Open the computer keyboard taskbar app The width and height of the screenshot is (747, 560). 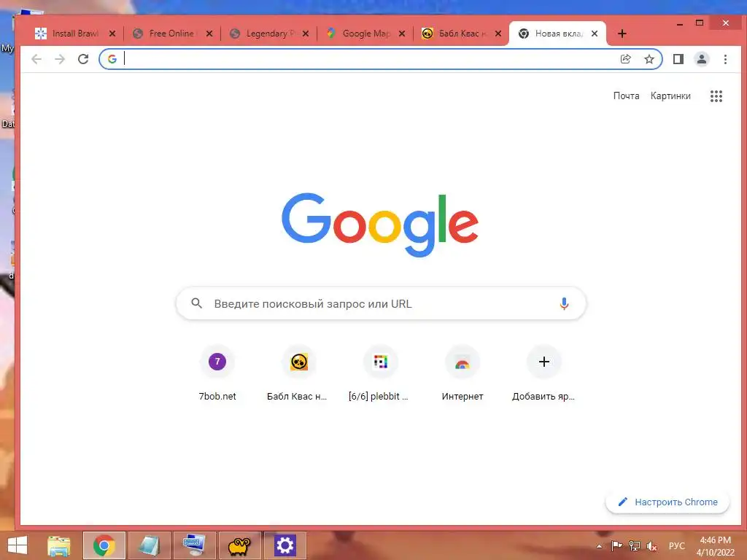(194, 545)
